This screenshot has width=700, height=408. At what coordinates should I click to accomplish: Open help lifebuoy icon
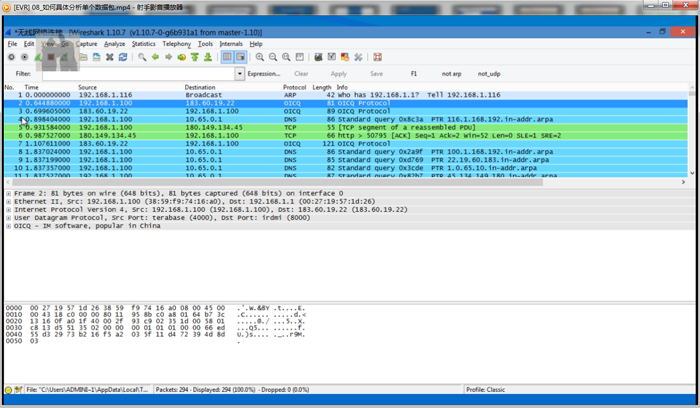377,57
